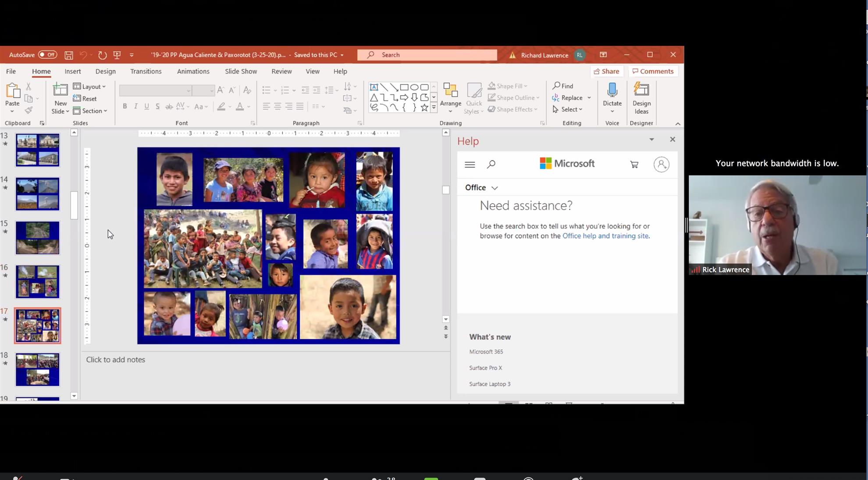Open the Slide Show tab
Image resolution: width=868 pixels, height=480 pixels.
(241, 71)
